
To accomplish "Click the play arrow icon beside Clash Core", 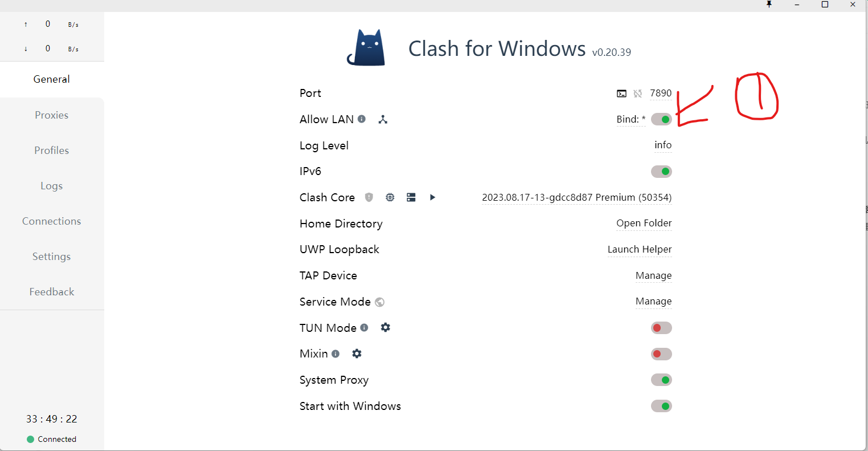I will 432,197.
